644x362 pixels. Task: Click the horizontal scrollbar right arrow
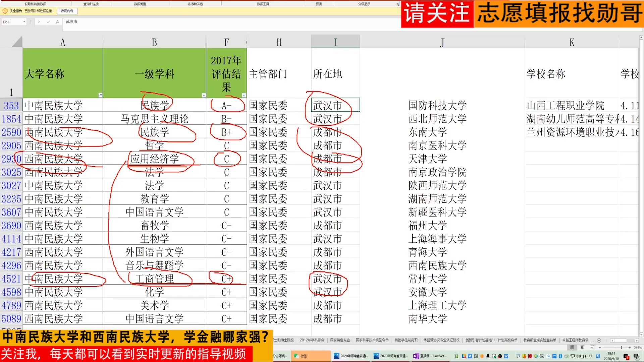tap(637, 341)
